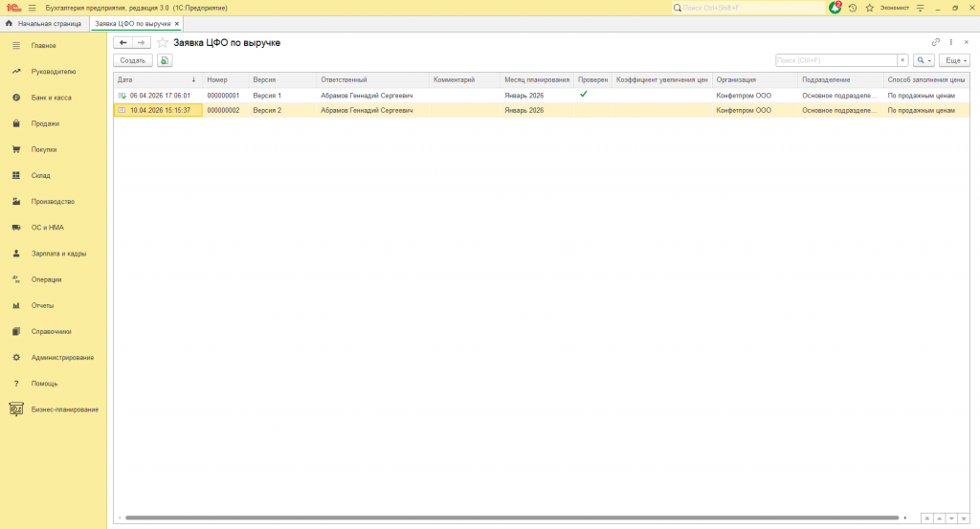
Task: Go back with the left arrow button
Action: point(123,42)
